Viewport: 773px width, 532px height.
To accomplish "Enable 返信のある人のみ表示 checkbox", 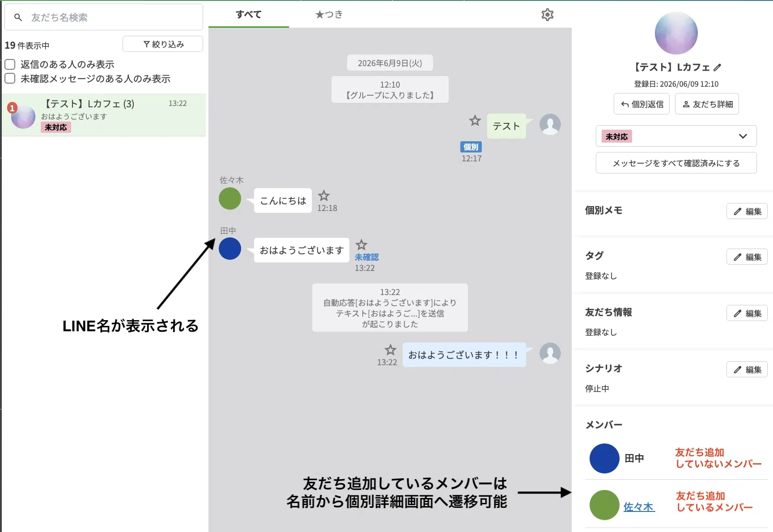I will (10, 64).
